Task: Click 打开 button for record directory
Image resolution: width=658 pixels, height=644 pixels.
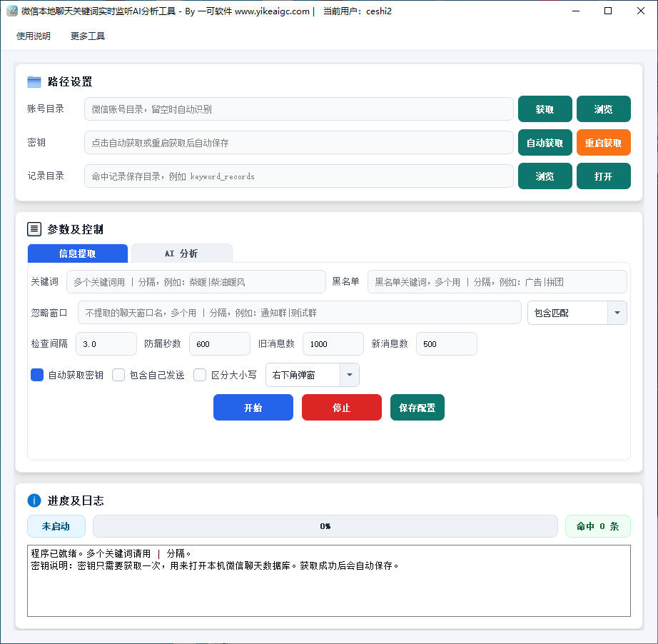Action: click(x=604, y=176)
